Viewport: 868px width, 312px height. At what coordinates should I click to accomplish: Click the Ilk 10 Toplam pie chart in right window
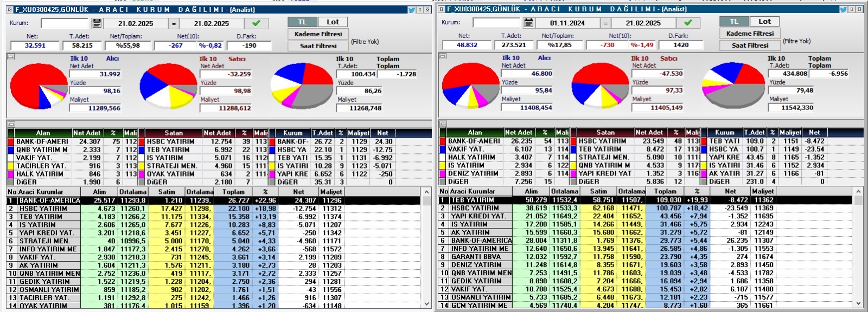pyautogui.click(x=733, y=86)
